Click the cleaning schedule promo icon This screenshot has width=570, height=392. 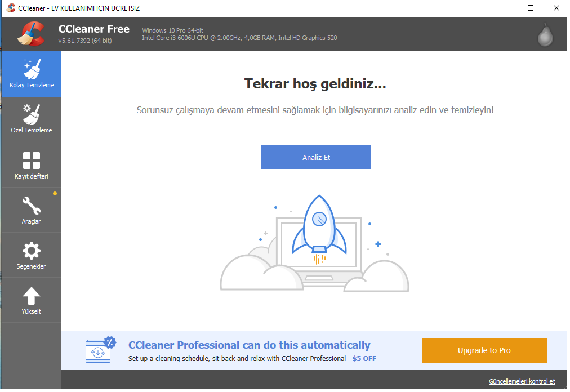point(101,349)
